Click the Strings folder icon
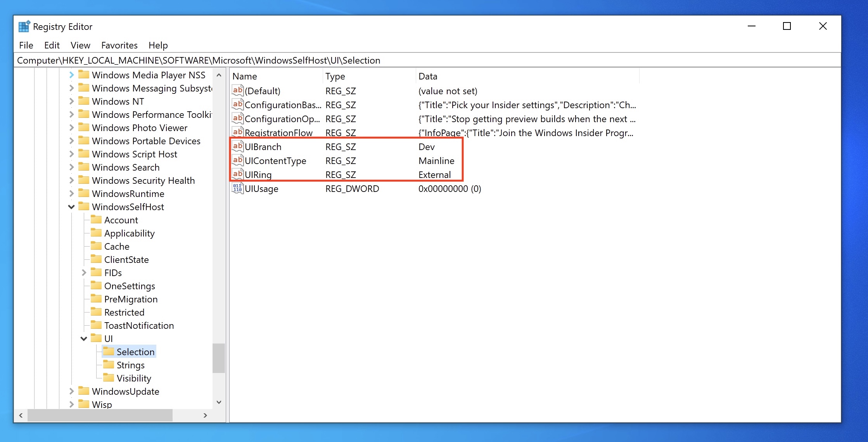Screen dimensions: 868x442 (109, 365)
